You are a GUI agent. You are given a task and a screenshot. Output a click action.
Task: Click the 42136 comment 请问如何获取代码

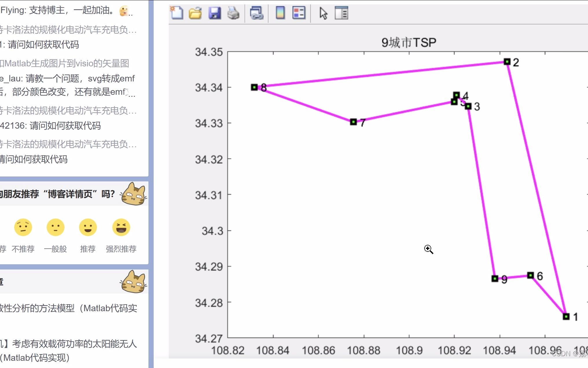click(51, 125)
